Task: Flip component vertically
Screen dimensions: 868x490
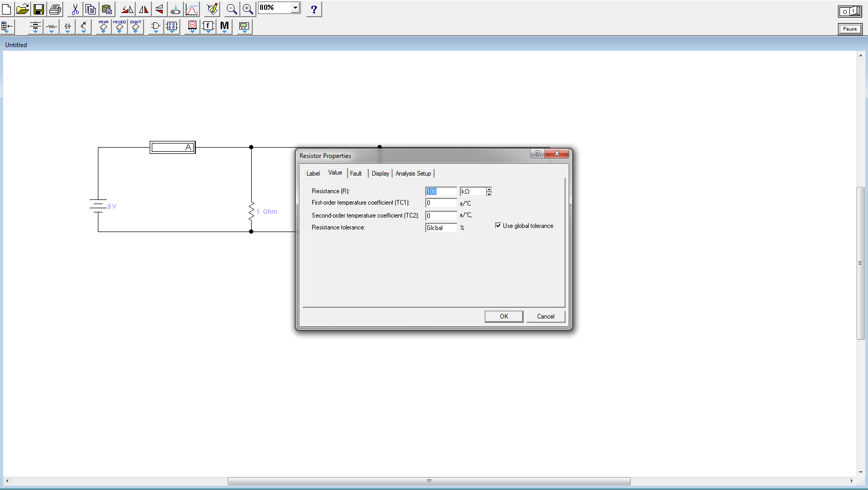Action: (x=160, y=9)
